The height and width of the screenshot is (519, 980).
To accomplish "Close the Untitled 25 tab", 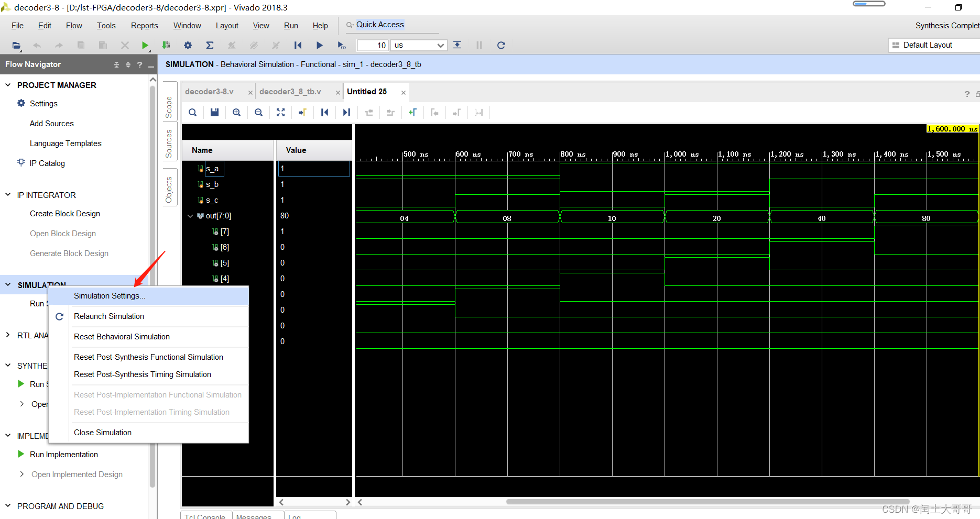I will [x=404, y=93].
